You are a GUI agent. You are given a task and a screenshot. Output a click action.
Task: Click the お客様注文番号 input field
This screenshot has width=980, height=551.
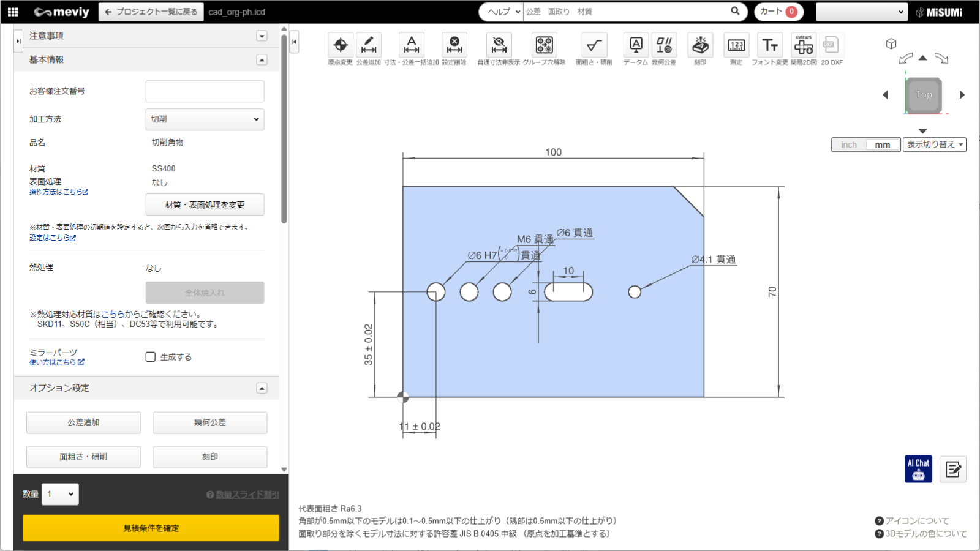click(205, 91)
